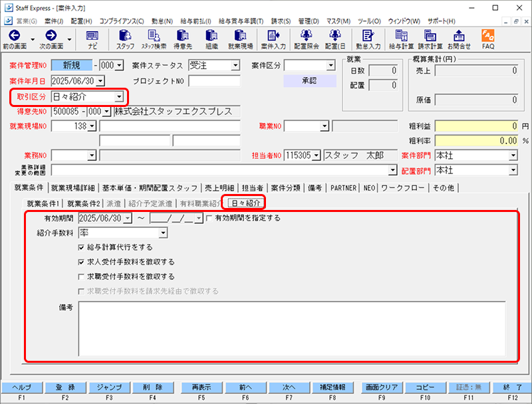The height and width of the screenshot is (404, 532).
Task: Expand the 職業NO dropdown
Action: tap(325, 126)
